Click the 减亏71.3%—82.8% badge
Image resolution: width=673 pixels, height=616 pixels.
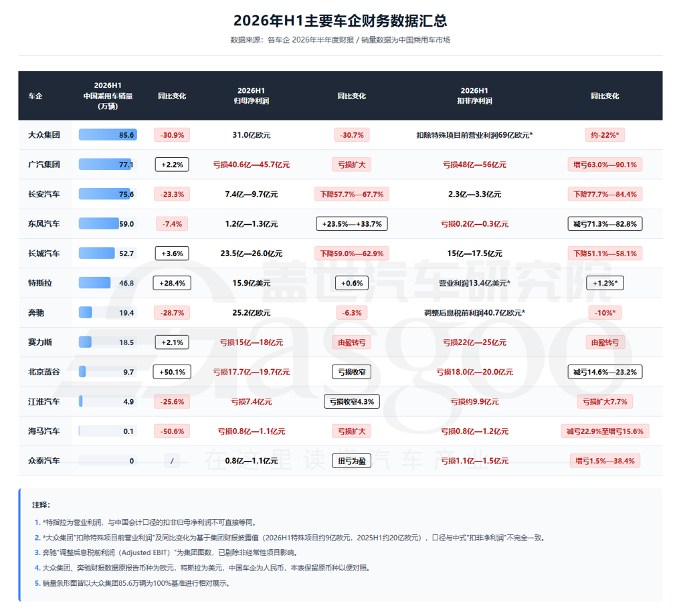pos(605,223)
